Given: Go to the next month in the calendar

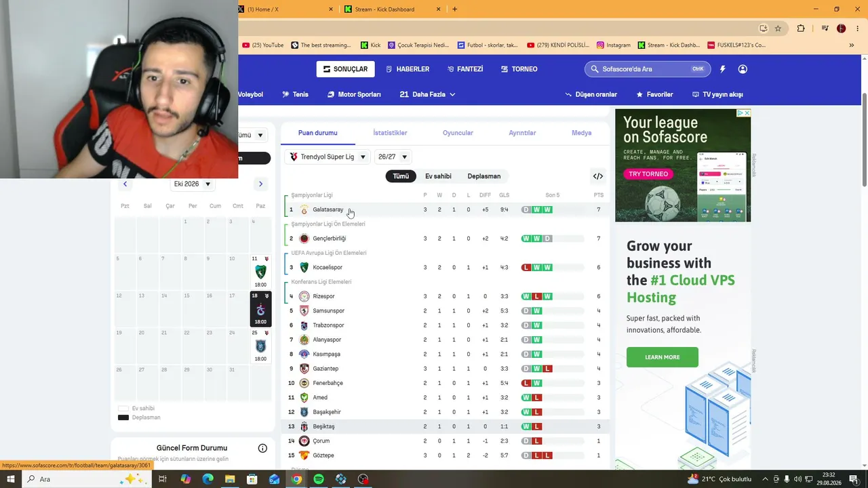Looking at the screenshot, I should point(260,184).
